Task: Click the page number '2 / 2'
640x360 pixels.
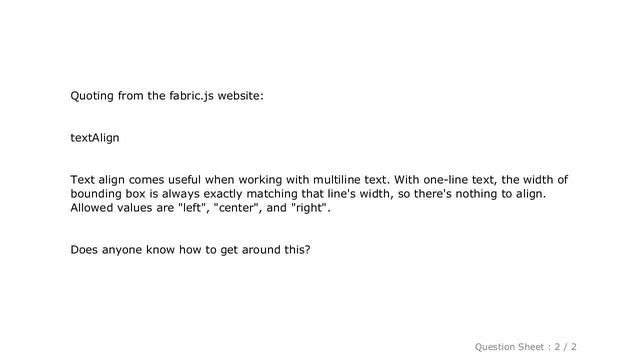Action: click(565, 347)
